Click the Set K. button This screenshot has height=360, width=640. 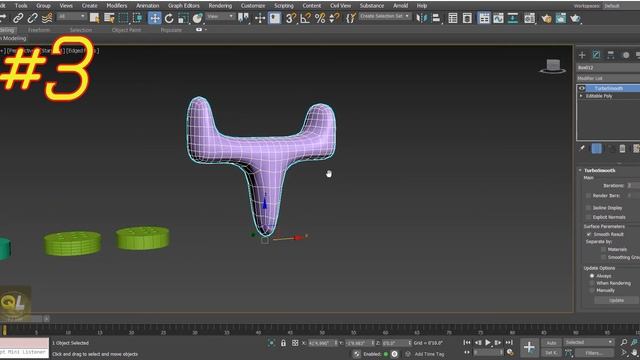click(x=551, y=353)
